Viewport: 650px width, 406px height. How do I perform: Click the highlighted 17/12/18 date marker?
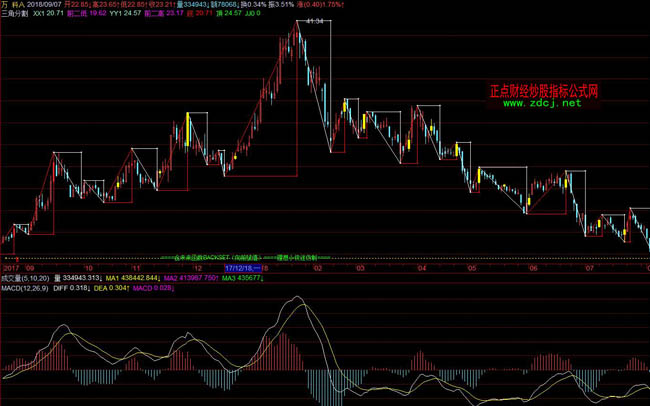pos(242,268)
